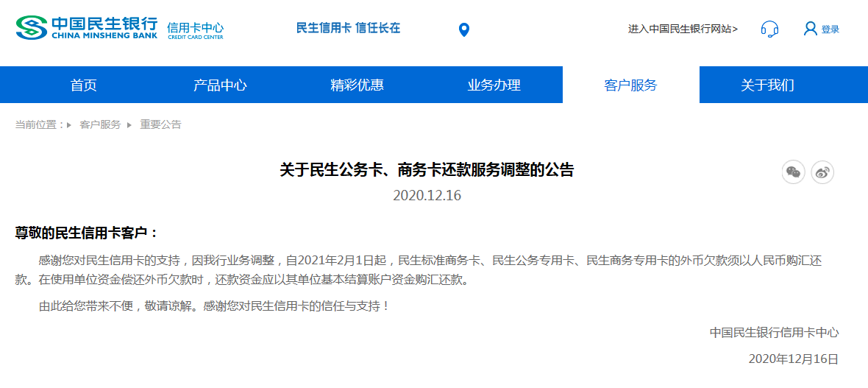Switch to the 业务办理 tab

pos(494,85)
